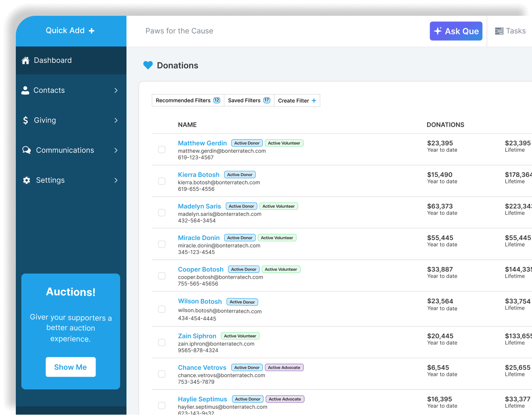Open Settings via the gear icon
This screenshot has height=415, width=532.
pos(26,180)
